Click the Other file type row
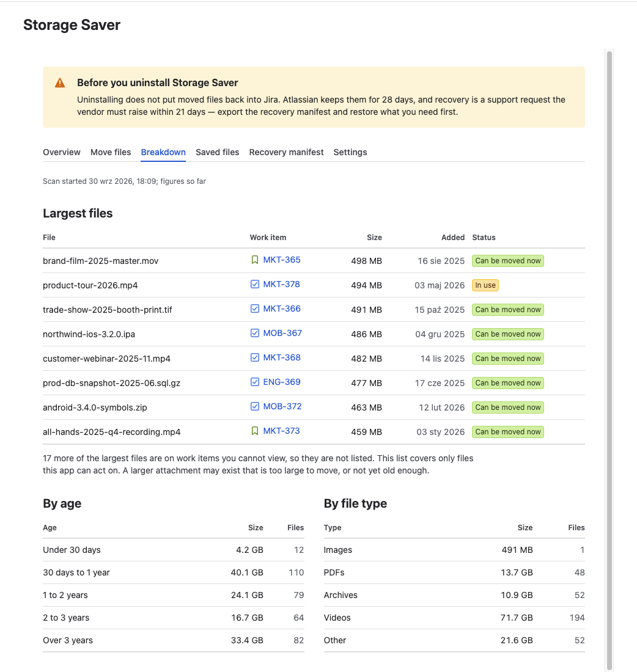 (454, 641)
